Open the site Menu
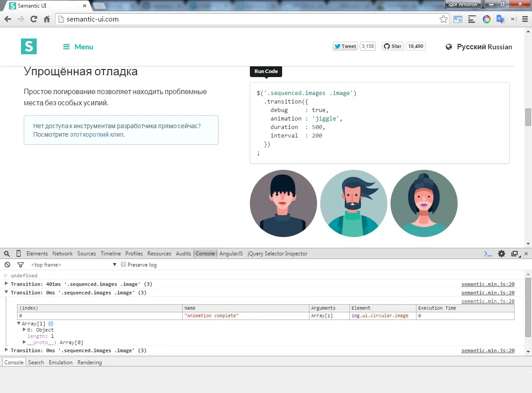The width and height of the screenshot is (532, 393). [x=78, y=47]
